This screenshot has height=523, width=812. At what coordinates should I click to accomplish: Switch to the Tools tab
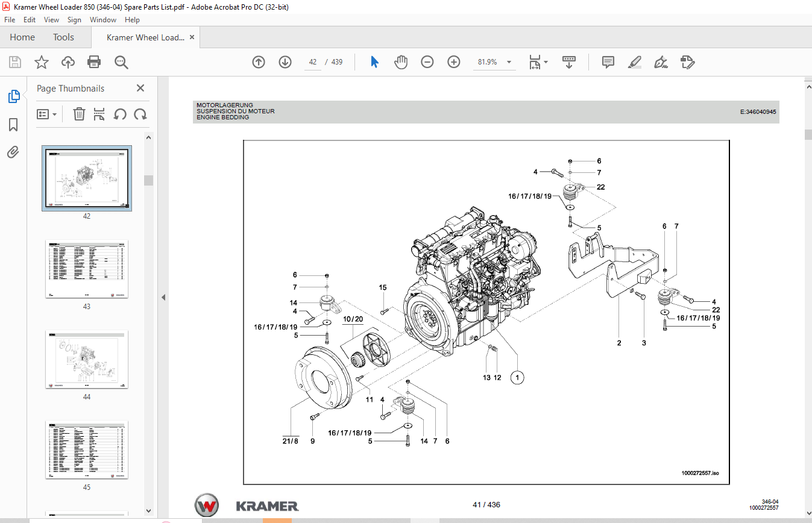click(x=63, y=37)
